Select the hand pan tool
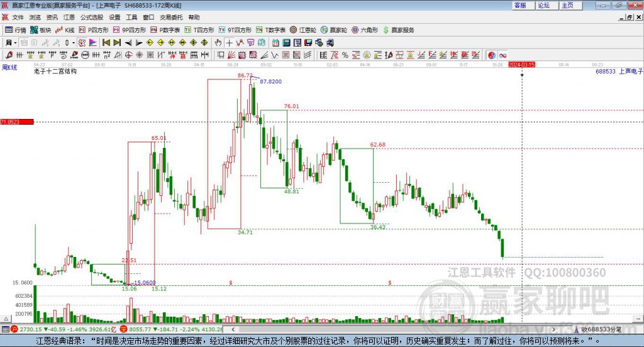 point(218,43)
